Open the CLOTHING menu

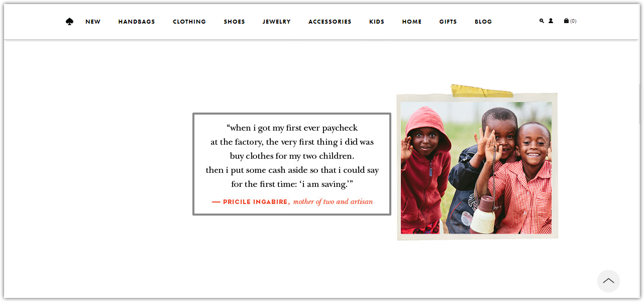(189, 22)
